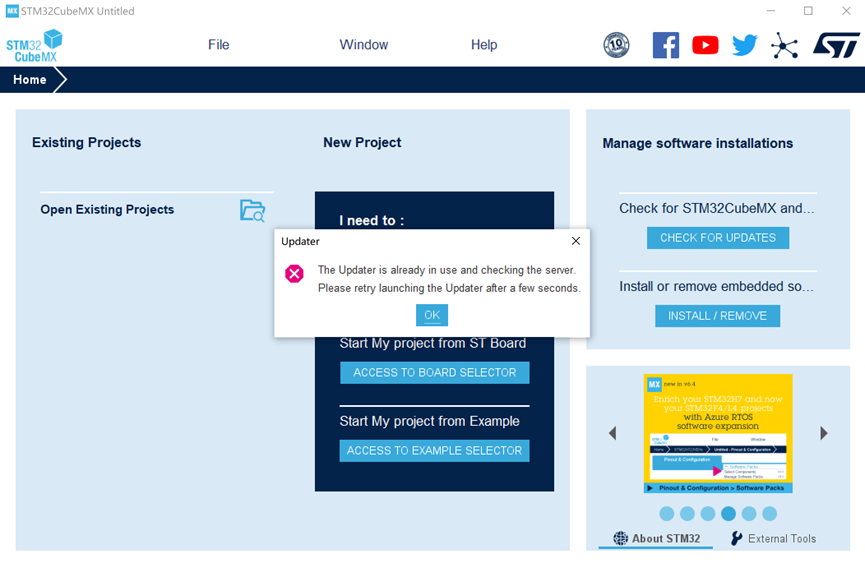Open the File menu
This screenshot has width=865, height=563.
point(218,45)
